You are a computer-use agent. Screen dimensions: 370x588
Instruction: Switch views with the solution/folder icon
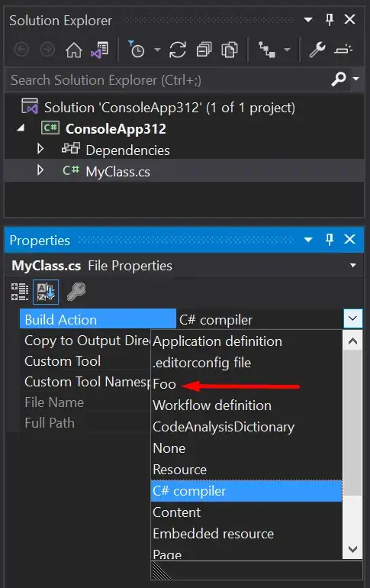tap(100, 50)
